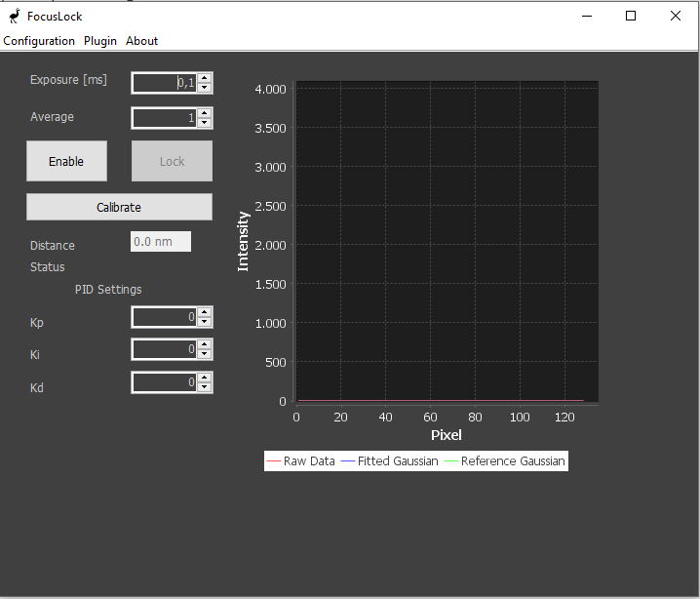Lower the Kd value with the down arrow
This screenshot has height=599, width=700.
(x=205, y=387)
